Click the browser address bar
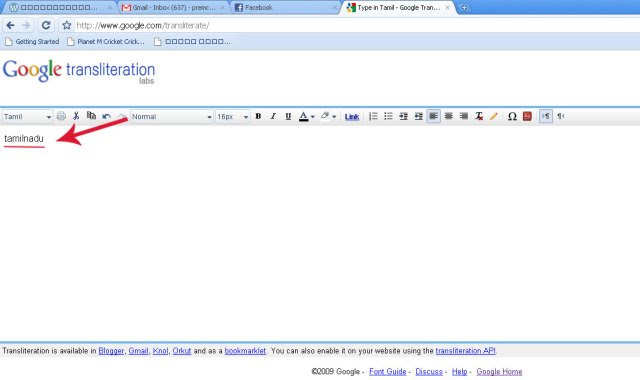Image resolution: width=640 pixels, height=380 pixels. pos(355,25)
